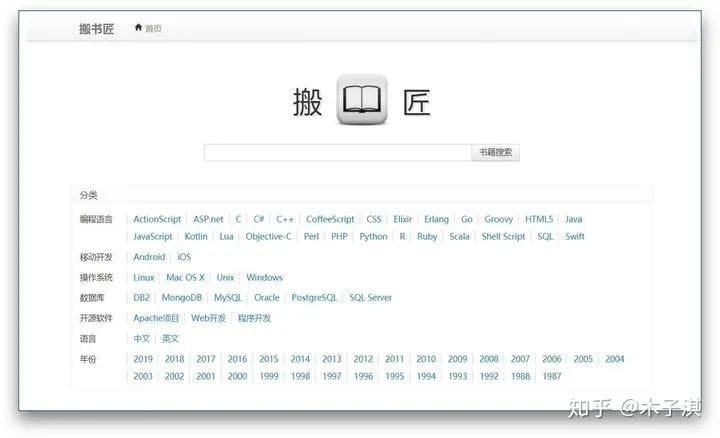Select the Go category

tap(467, 219)
